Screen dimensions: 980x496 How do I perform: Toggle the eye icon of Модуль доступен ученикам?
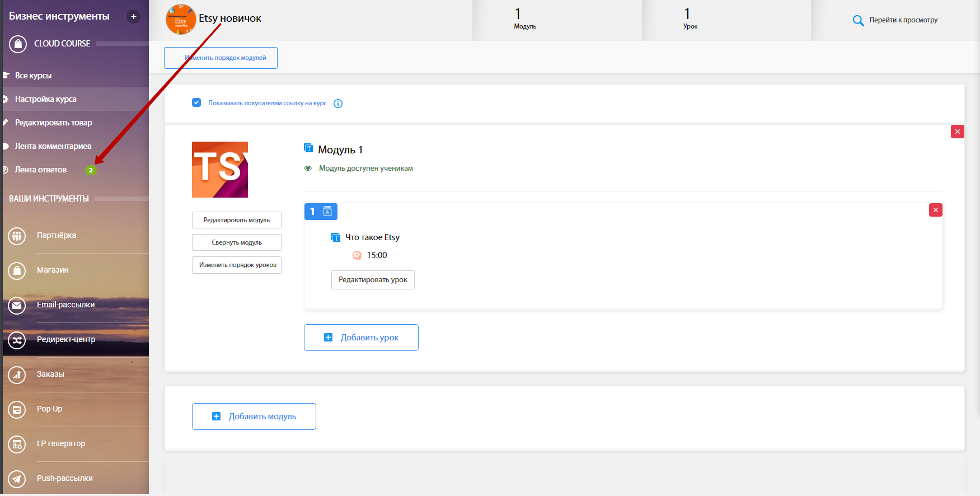[x=308, y=168]
